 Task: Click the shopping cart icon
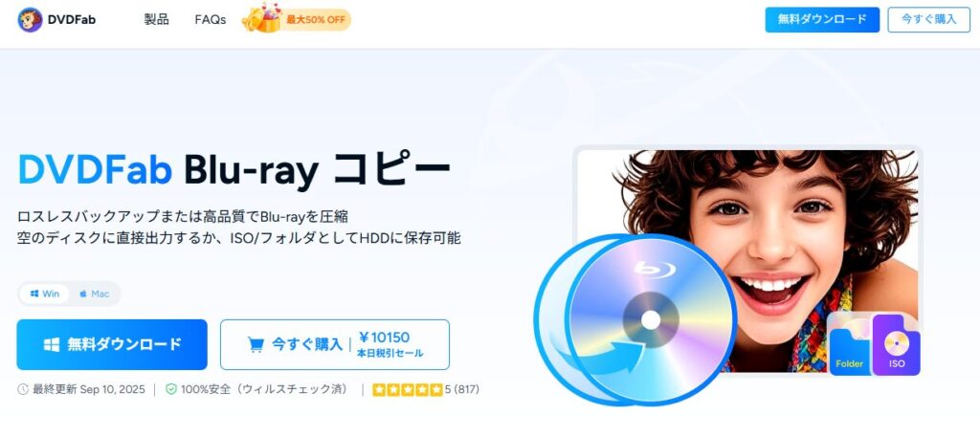(255, 344)
